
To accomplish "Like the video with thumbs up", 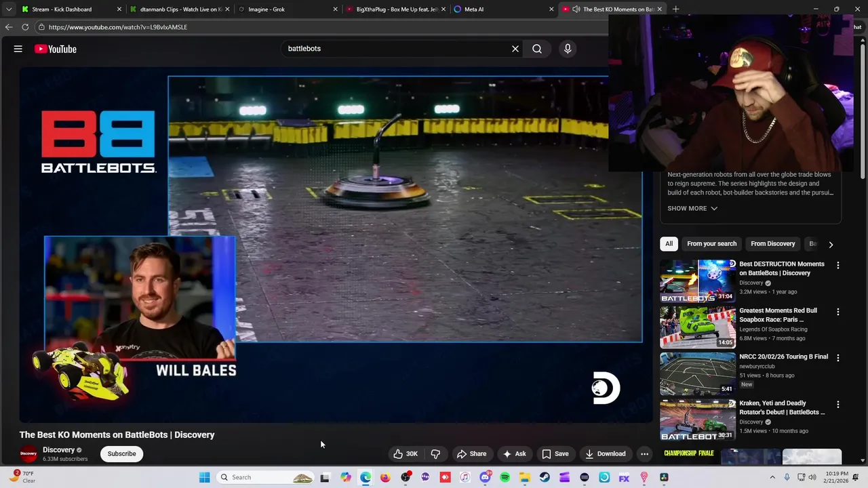I will pyautogui.click(x=406, y=453).
